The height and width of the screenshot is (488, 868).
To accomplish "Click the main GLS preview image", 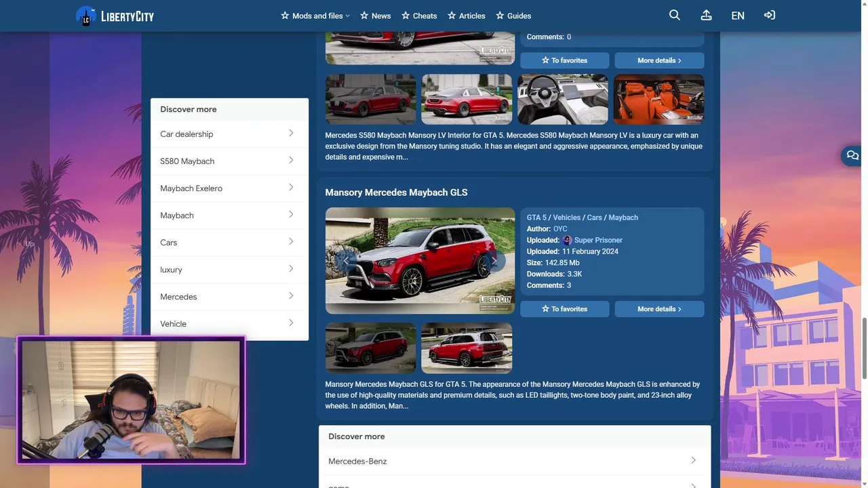I will 420,260.
